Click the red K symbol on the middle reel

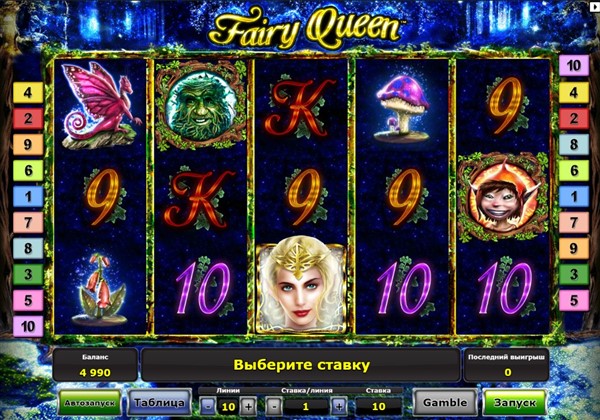coord(301,108)
